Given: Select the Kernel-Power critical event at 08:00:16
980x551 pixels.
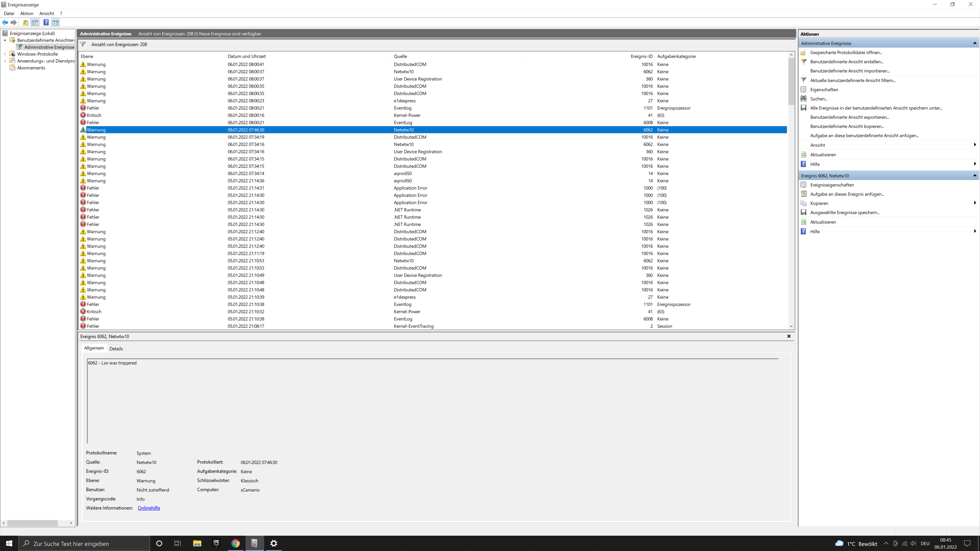Looking at the screenshot, I should click(x=407, y=115).
